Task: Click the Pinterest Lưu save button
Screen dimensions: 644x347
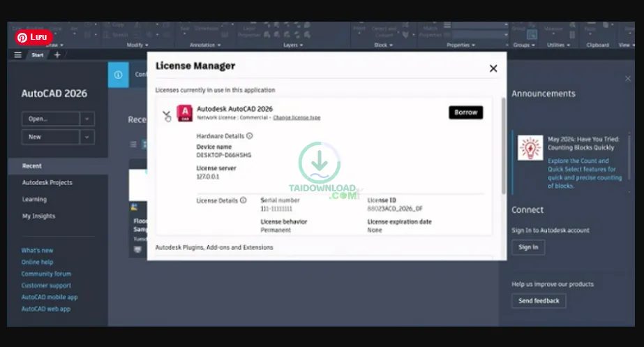Action: pyautogui.click(x=33, y=37)
